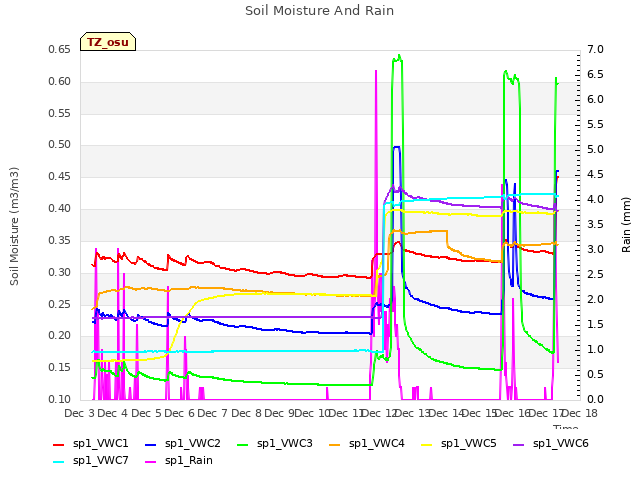
Task: Select the sp1_VWC2 legend label
Action: click(x=193, y=443)
